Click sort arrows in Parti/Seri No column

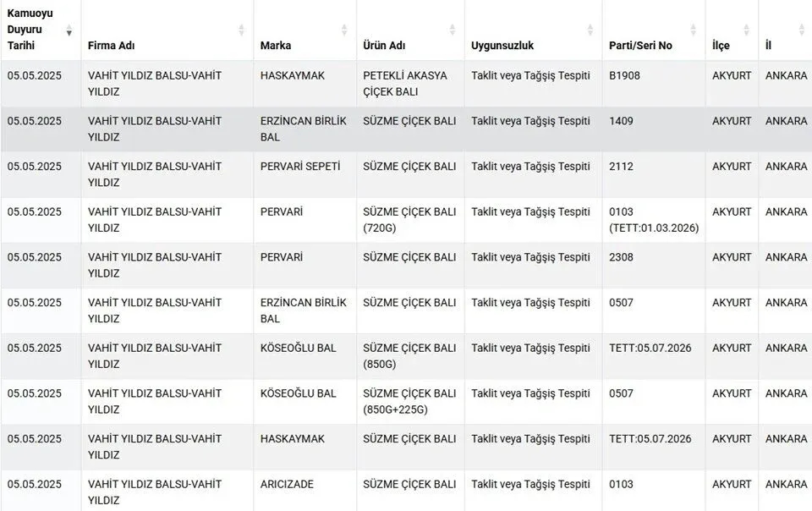tap(693, 30)
